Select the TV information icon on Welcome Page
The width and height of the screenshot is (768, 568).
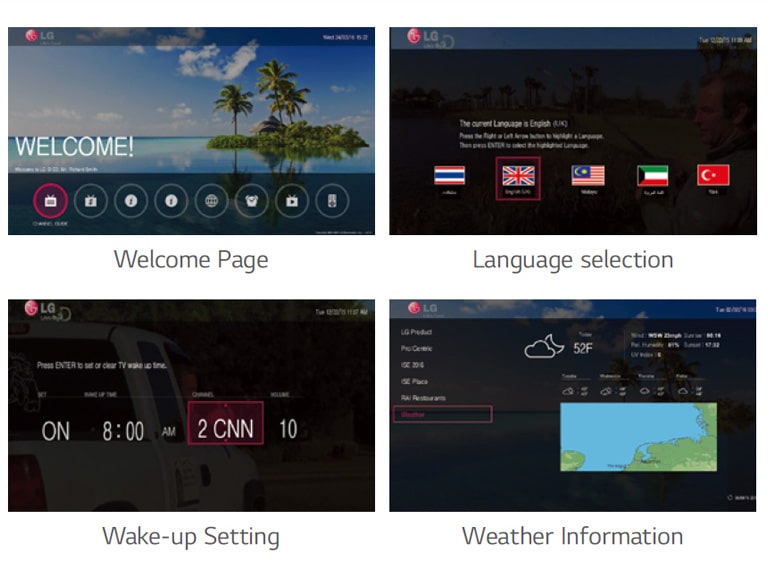(x=91, y=201)
